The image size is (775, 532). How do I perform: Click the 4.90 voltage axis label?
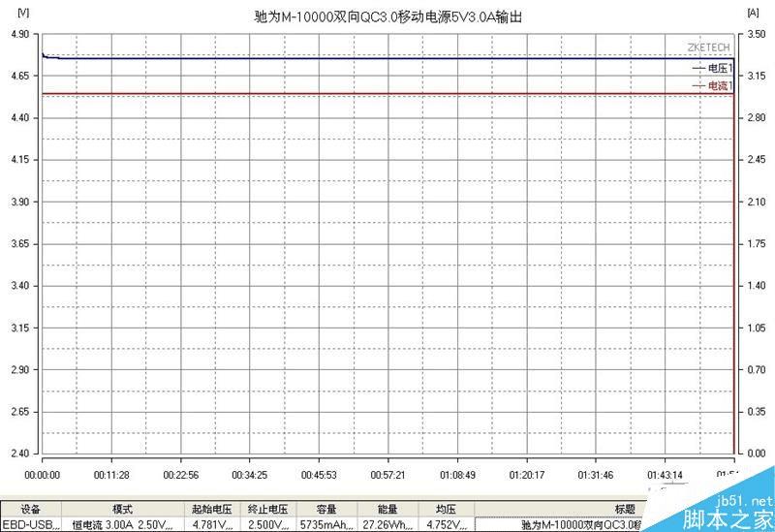click(20, 34)
